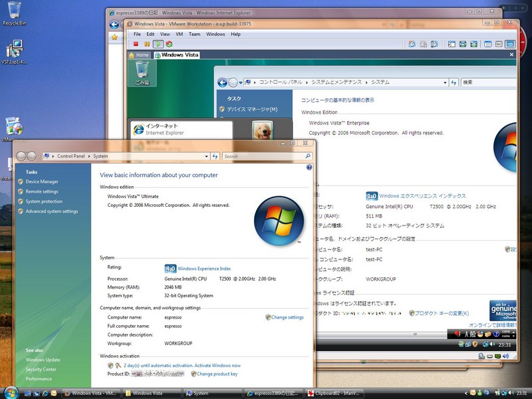Click the Recycle Bin desktop icon
The height and width of the screenshot is (399, 532).
14,13
